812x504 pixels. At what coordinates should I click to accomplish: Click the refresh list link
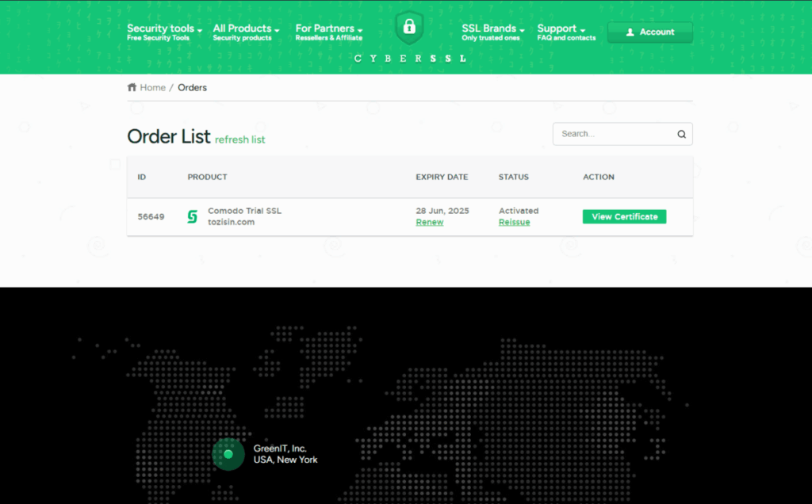pyautogui.click(x=239, y=139)
